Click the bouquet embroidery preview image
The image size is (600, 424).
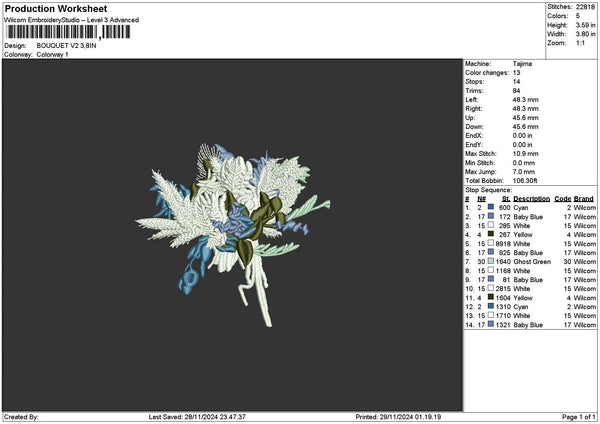[233, 234]
